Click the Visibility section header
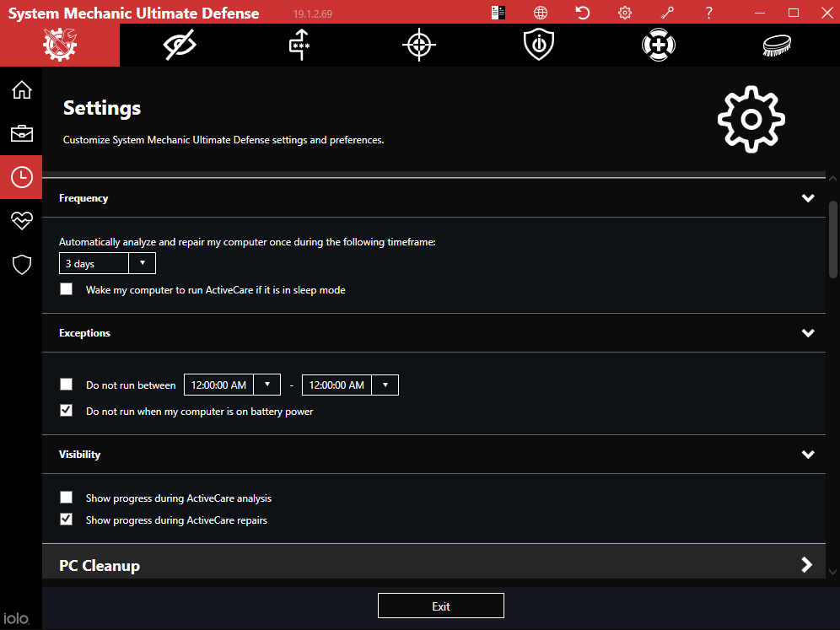Viewport: 840px width, 630px height. tap(434, 455)
